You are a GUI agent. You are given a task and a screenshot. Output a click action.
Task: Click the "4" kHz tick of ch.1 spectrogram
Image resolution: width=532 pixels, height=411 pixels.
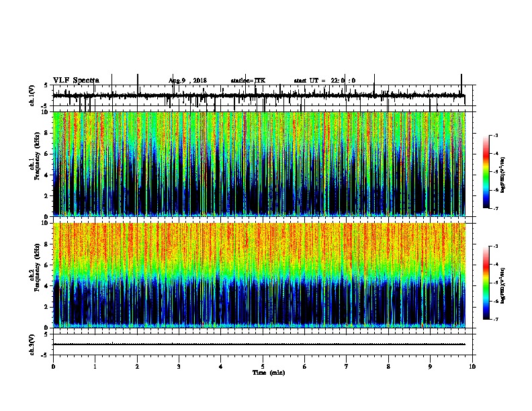(x=46, y=175)
